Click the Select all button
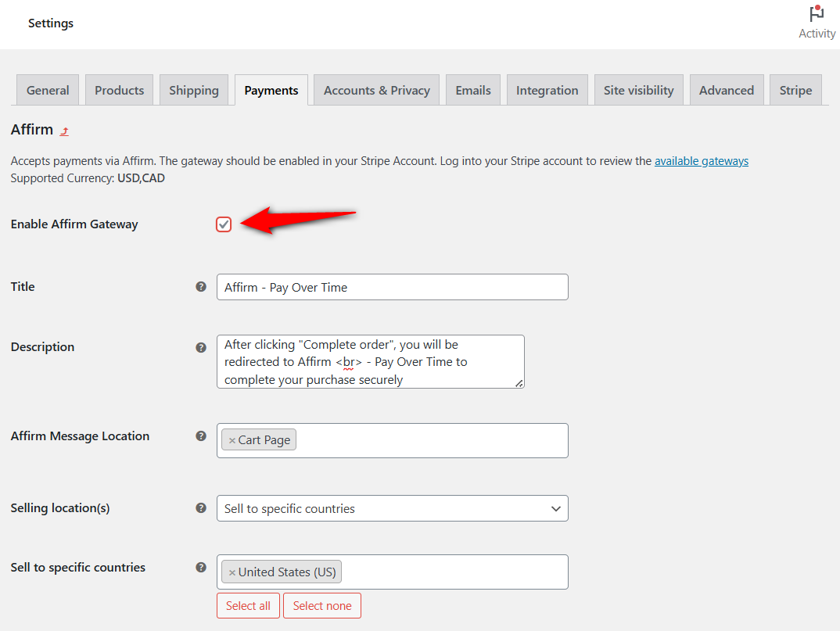The width and height of the screenshot is (840, 631). pyautogui.click(x=248, y=606)
